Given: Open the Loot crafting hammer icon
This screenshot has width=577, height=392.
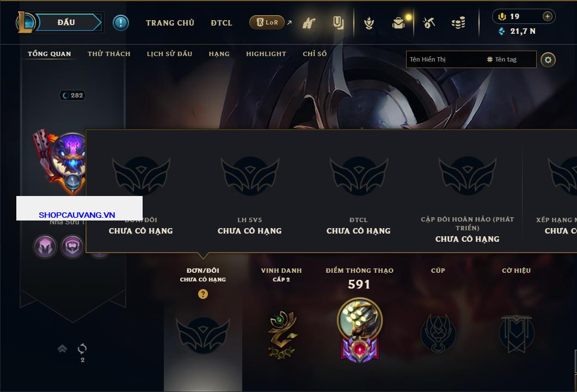Looking at the screenshot, I should pyautogui.click(x=428, y=23).
